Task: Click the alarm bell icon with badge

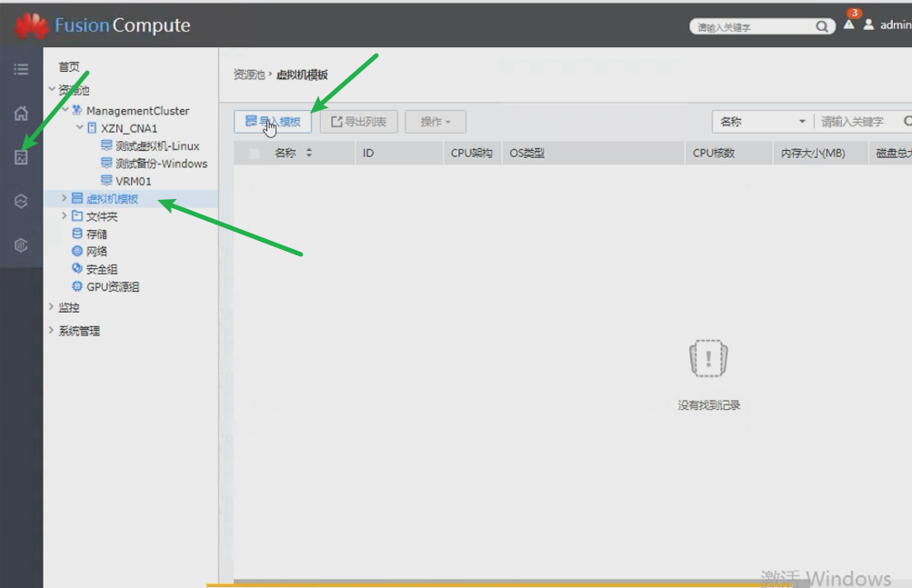Action: pyautogui.click(x=849, y=25)
